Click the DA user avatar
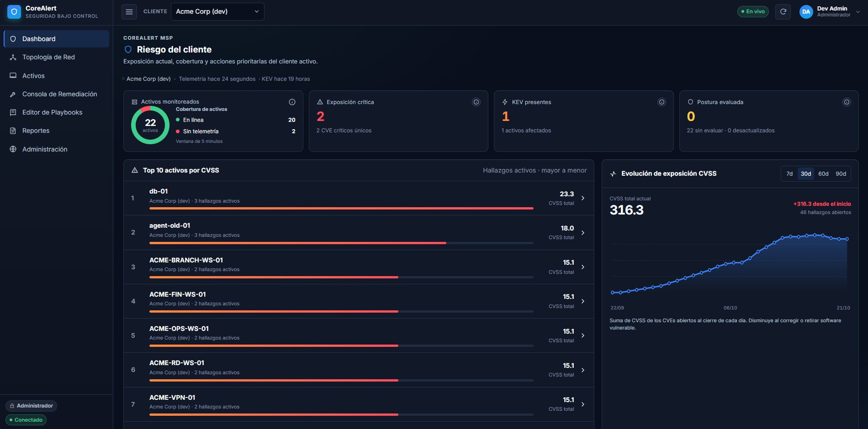 coord(806,12)
